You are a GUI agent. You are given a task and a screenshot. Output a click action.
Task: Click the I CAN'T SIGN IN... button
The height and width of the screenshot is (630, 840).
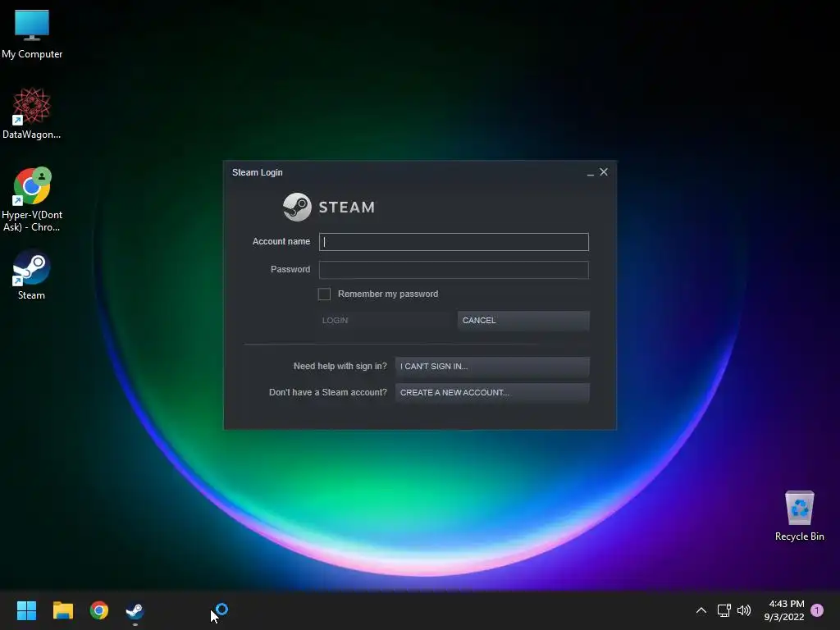[x=492, y=367]
